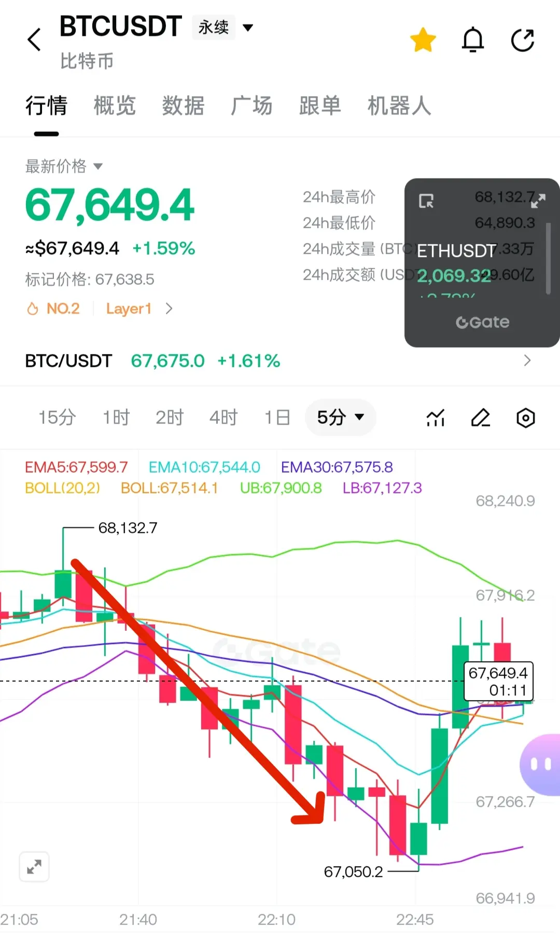Viewport: 560px width, 940px height.
Task: Switch to the 行情 tab
Action: 46,106
